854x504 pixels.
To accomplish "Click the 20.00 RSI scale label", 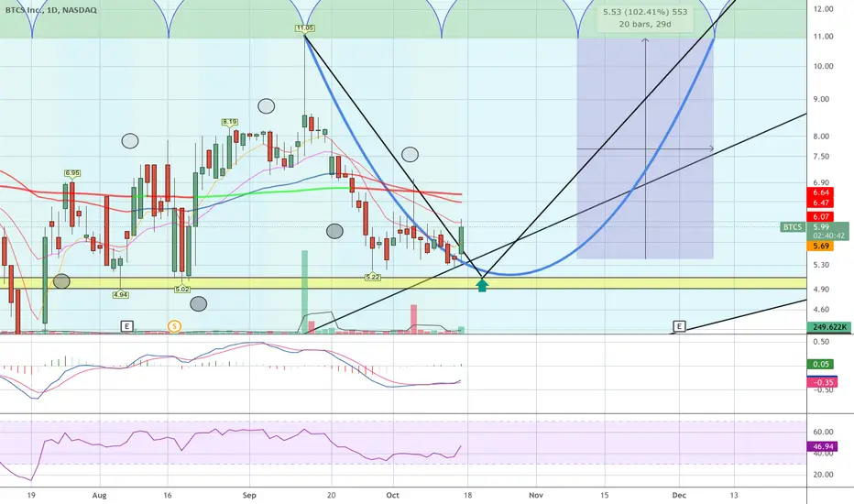I will pyautogui.click(x=823, y=475).
